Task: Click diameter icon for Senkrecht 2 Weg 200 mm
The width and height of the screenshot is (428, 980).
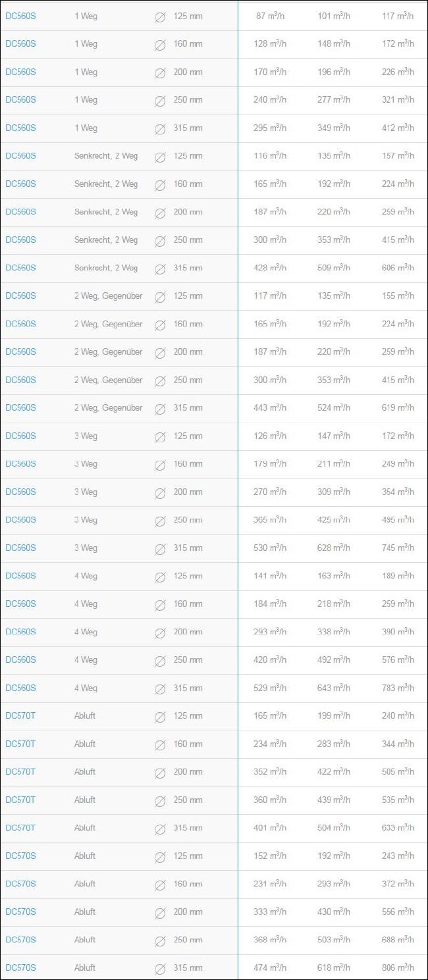Action: [159, 213]
